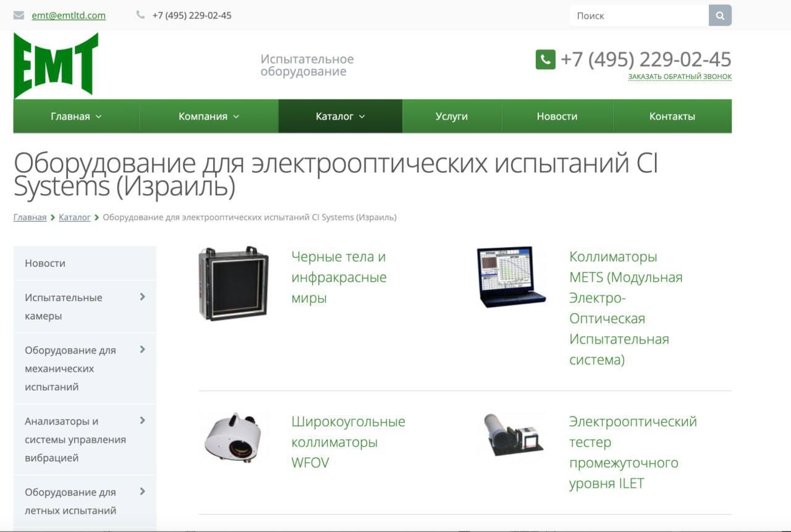Click the green phone icon
This screenshot has width=791, height=532.
(x=545, y=59)
